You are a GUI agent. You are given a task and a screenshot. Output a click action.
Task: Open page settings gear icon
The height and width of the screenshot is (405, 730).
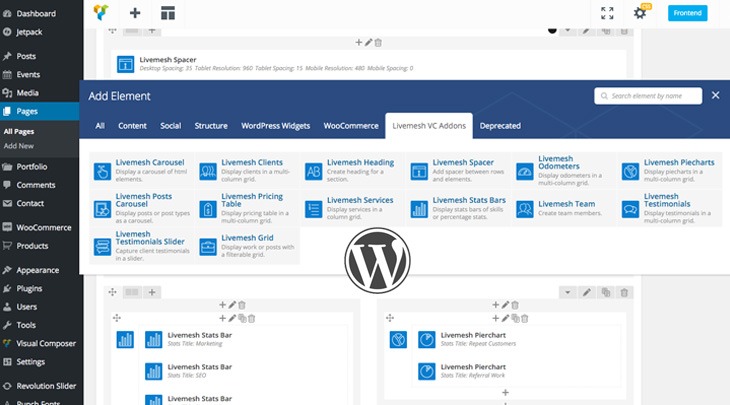(639, 13)
